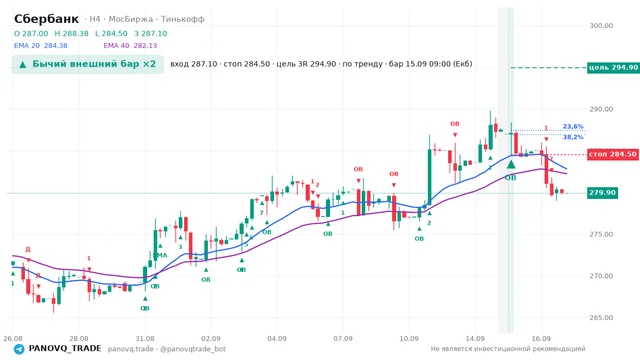Click the '300.00' price axis label

[601, 25]
